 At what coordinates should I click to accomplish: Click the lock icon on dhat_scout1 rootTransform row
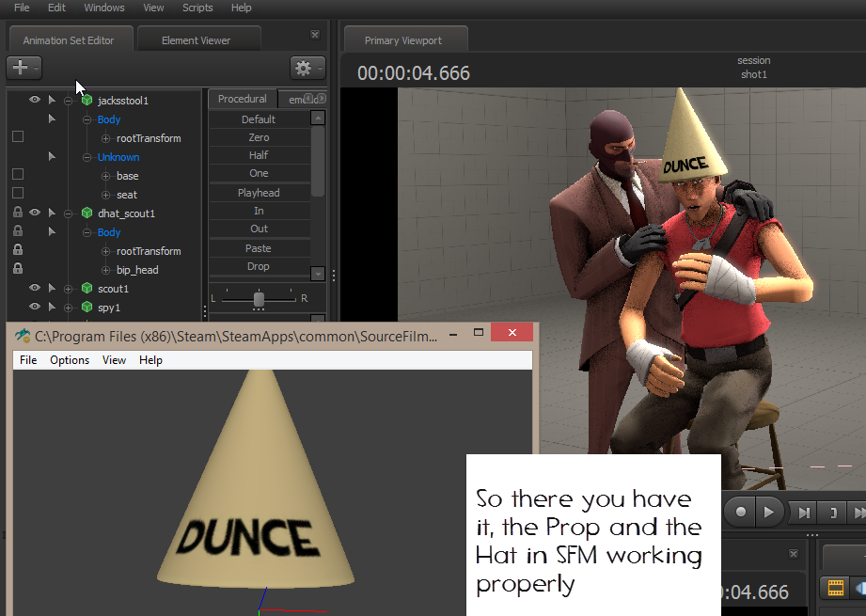[18, 250]
